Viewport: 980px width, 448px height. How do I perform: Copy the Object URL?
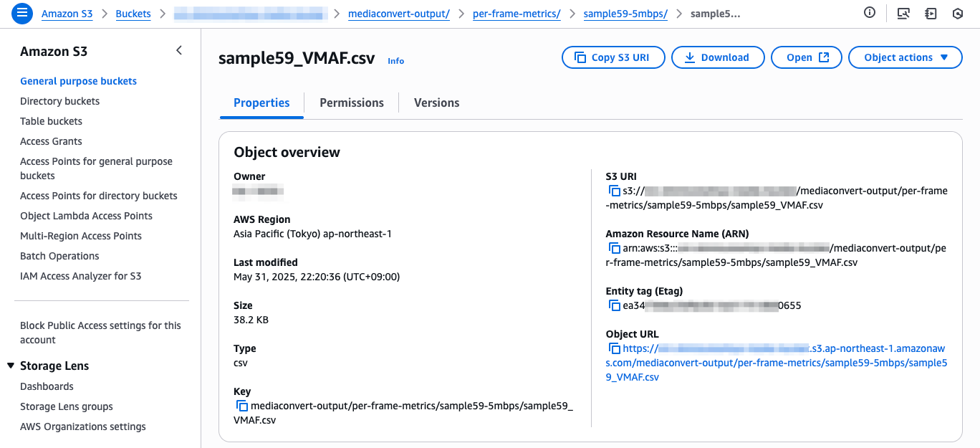[x=614, y=349]
